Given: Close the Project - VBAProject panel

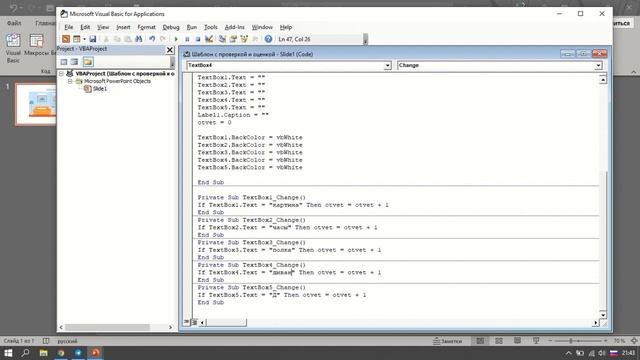Looking at the screenshot, I should click(170, 50).
